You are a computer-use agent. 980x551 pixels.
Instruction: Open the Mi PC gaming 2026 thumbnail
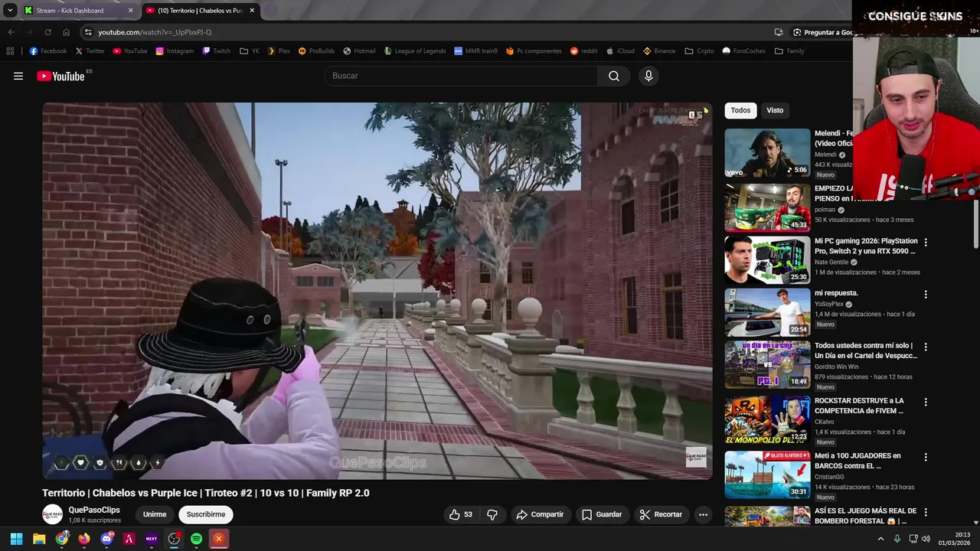click(767, 260)
